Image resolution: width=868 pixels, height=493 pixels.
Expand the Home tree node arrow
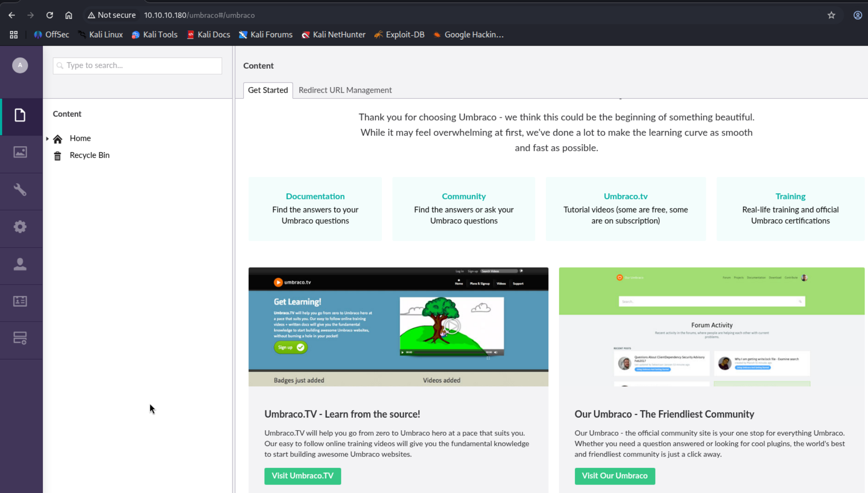click(47, 138)
